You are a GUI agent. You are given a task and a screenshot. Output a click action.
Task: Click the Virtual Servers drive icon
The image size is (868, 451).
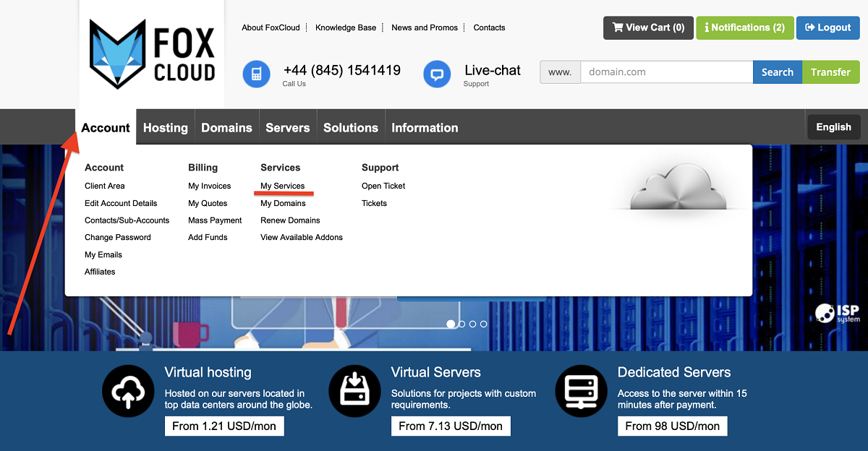coord(354,391)
